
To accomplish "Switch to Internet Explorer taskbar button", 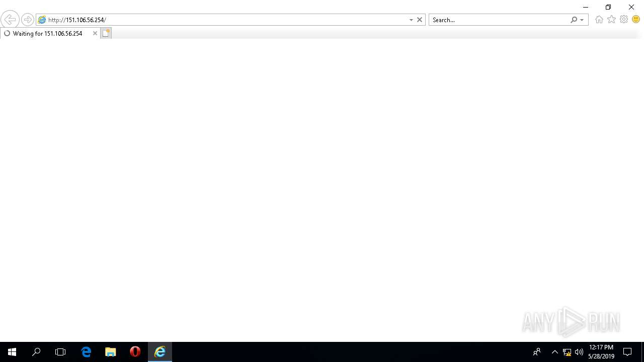I will [x=160, y=352].
